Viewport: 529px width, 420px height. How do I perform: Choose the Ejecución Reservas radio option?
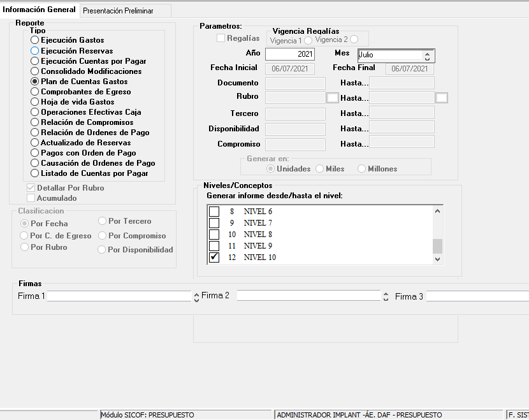35,51
